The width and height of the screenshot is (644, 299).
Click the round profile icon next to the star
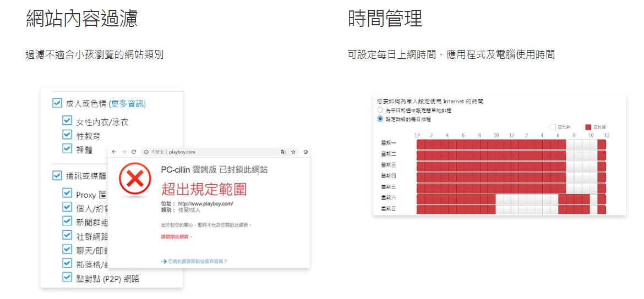point(305,152)
